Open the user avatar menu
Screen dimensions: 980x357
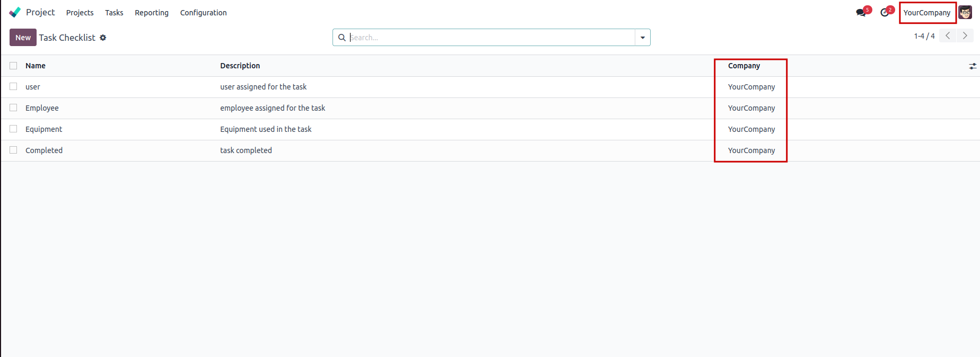coord(965,13)
